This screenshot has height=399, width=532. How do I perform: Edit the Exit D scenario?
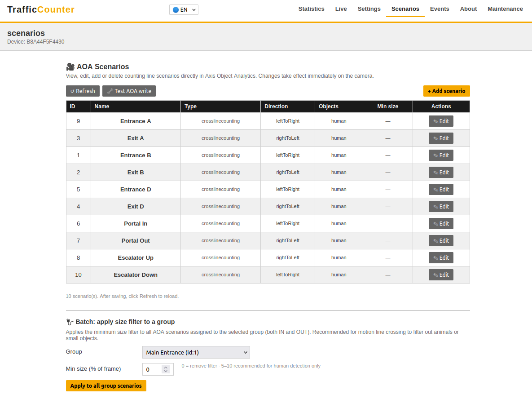(441, 206)
